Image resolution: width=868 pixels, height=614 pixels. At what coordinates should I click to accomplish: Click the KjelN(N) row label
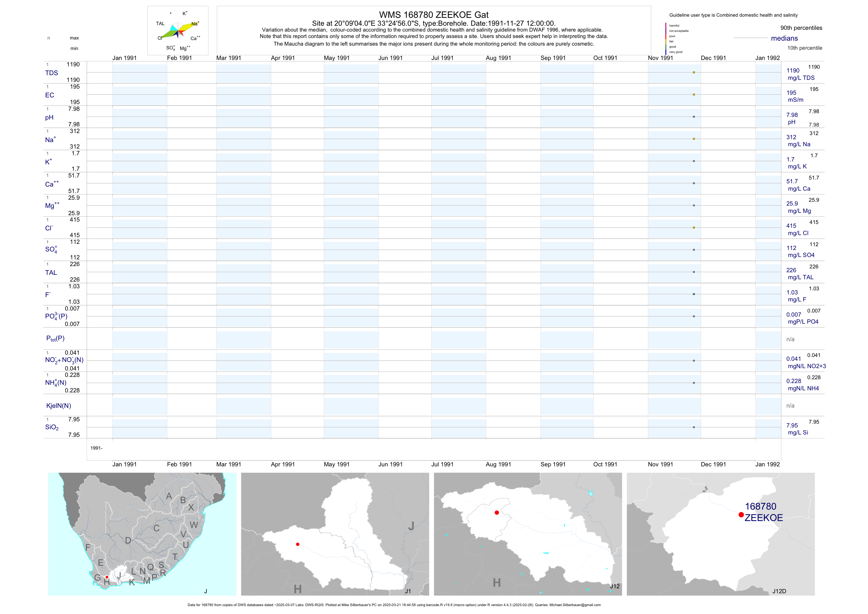[58, 406]
